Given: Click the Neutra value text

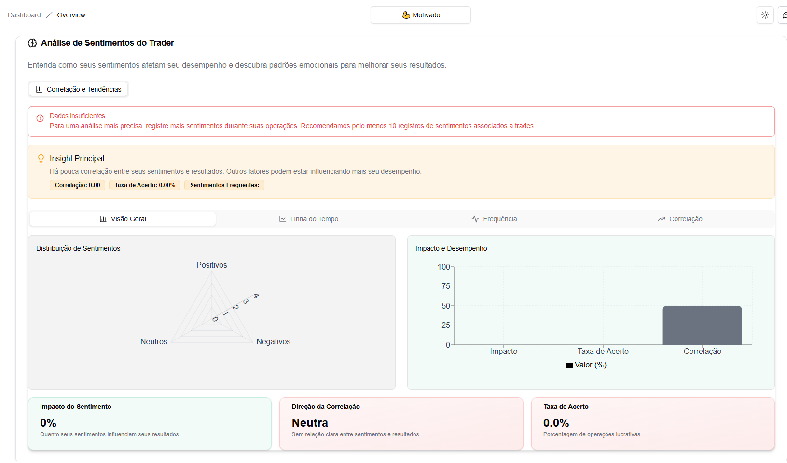Looking at the screenshot, I should pos(310,423).
